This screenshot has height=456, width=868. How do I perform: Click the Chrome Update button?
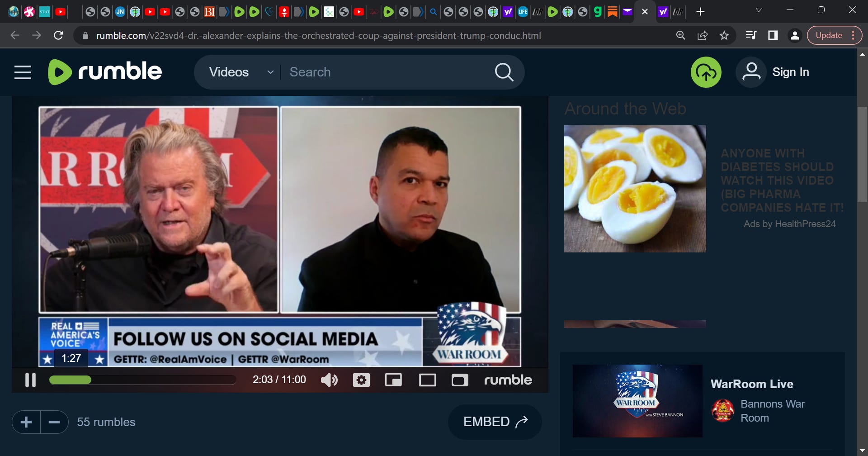click(x=829, y=35)
